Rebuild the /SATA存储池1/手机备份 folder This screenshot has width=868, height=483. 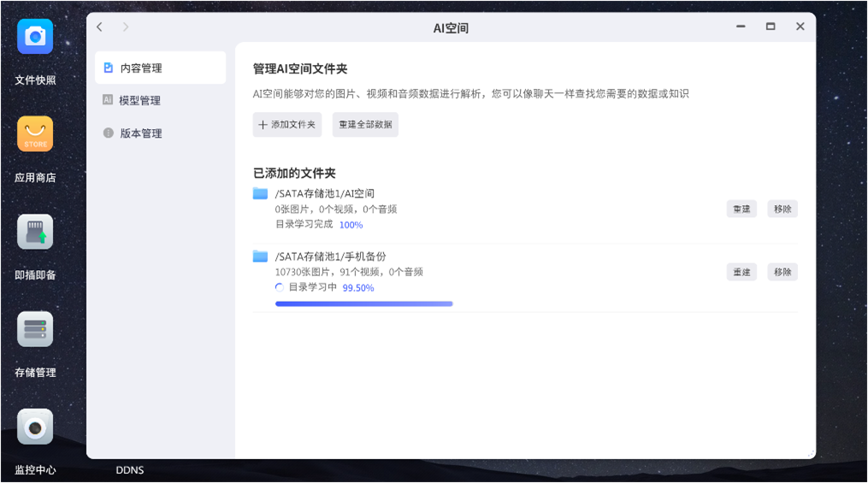[741, 272]
